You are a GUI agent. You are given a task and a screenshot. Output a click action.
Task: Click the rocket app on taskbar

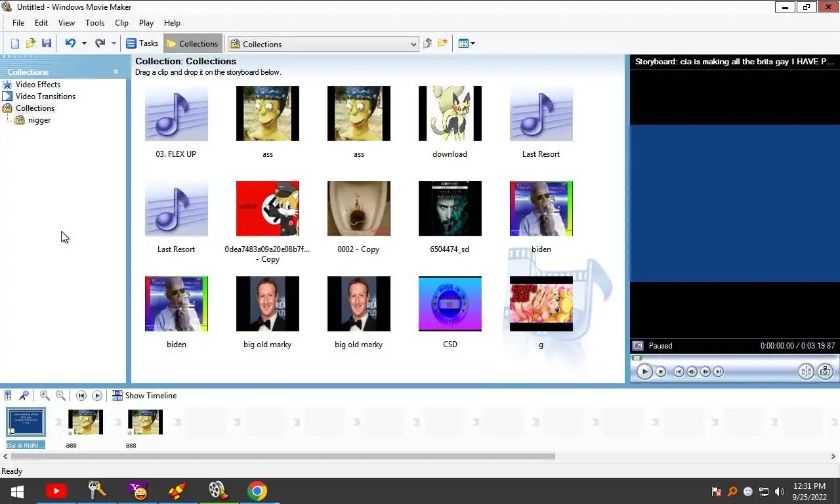pos(177,491)
